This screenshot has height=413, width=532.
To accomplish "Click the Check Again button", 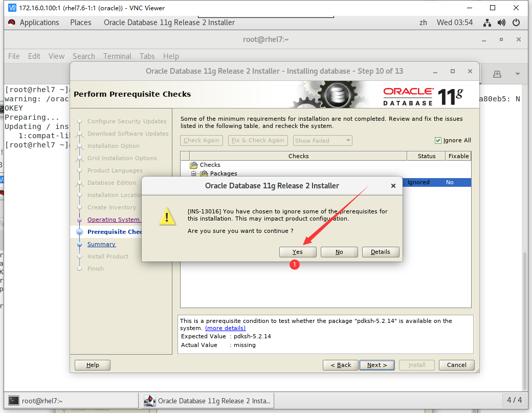I will (x=202, y=141).
